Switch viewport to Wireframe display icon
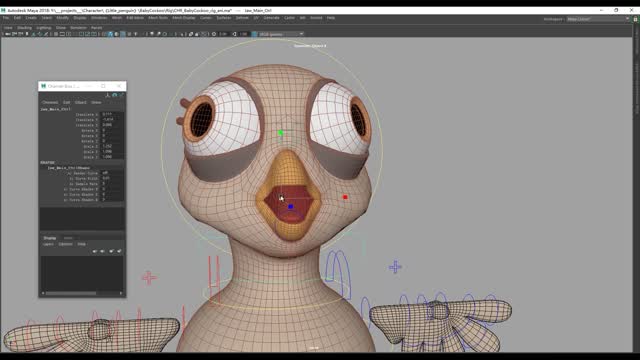The height and width of the screenshot is (360, 640). [104, 34]
